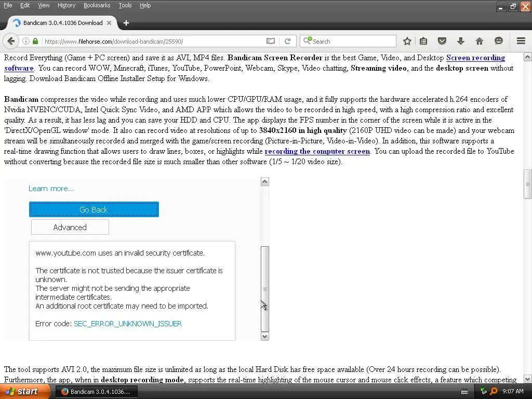This screenshot has width=532, height=399.
Task: Restore down the browser window
Action: click(x=513, y=6)
